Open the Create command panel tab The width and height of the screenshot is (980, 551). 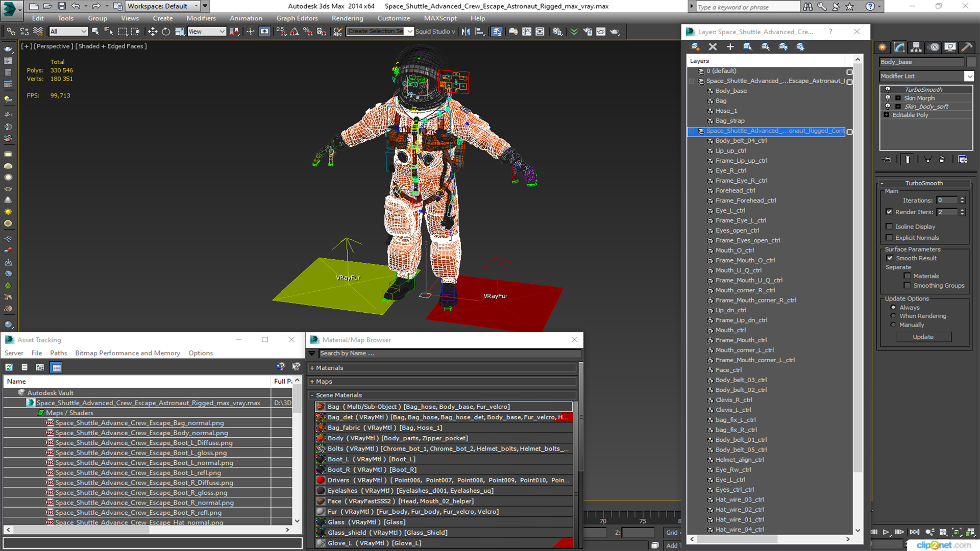[x=882, y=47]
